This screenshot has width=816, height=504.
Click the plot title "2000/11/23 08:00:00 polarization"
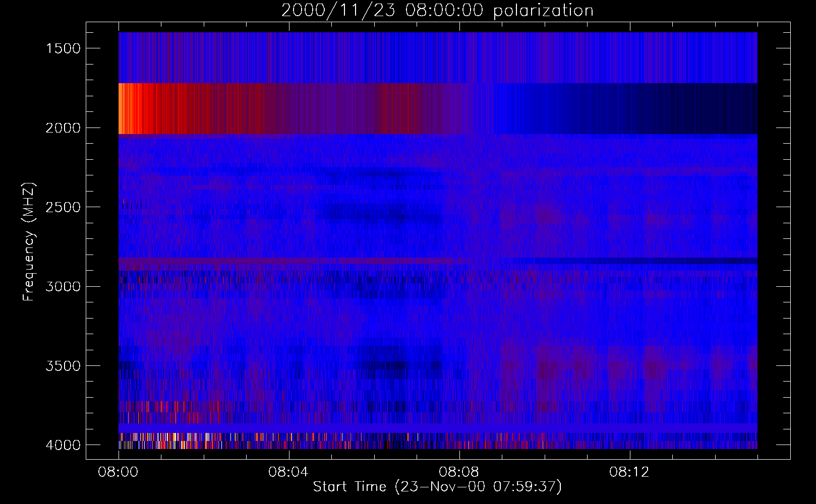coord(437,11)
